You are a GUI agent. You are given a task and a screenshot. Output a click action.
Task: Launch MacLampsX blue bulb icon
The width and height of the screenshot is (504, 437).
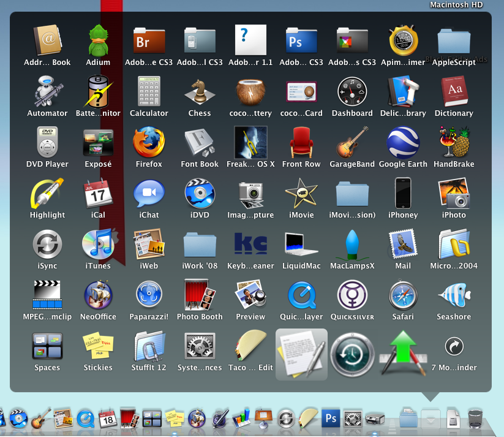coord(352,245)
